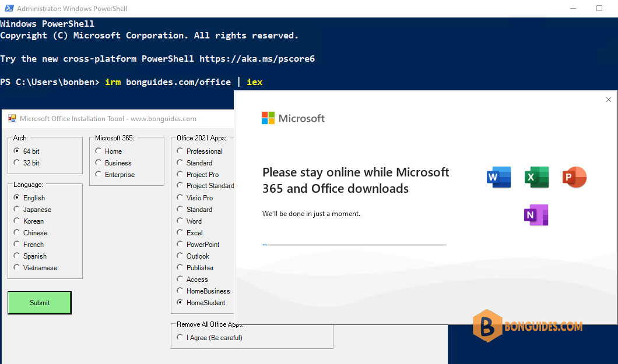Maximize the PowerShell window
The width and height of the screenshot is (618, 364).
point(599,8)
